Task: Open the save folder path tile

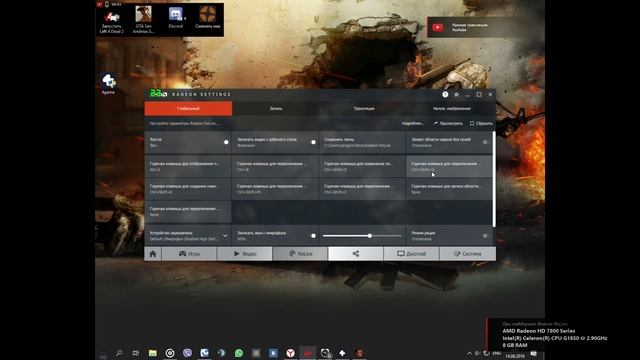Action: tap(362, 142)
